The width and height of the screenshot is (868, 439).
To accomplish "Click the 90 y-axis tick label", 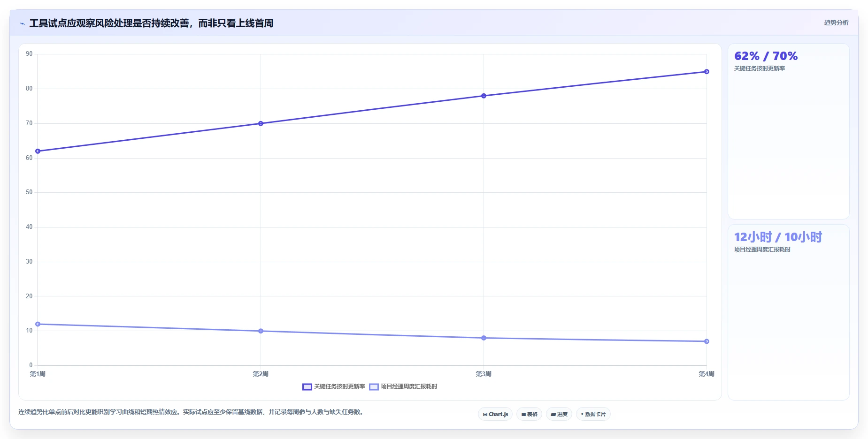I will [x=29, y=54].
